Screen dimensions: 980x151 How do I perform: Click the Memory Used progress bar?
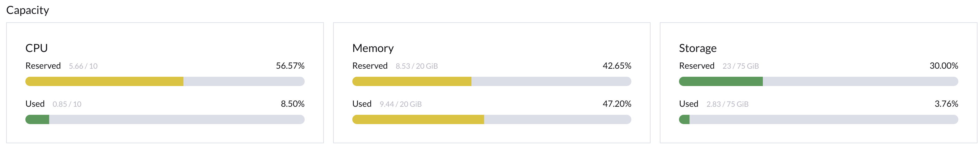click(492, 119)
